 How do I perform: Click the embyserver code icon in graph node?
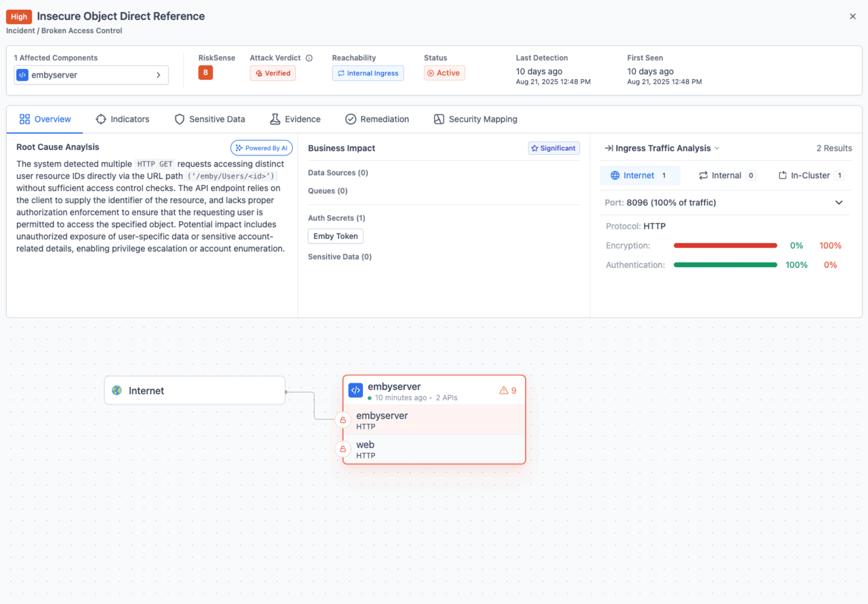click(x=355, y=391)
